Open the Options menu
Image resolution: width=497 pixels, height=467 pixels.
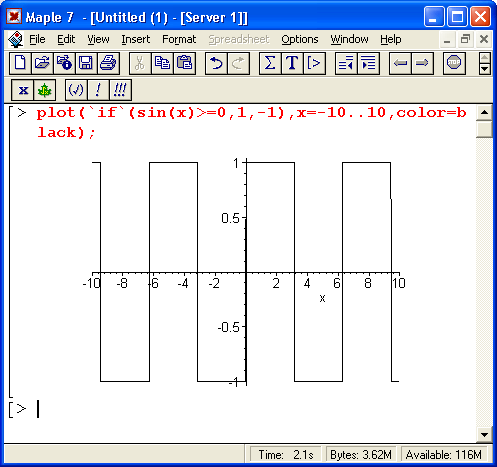coord(300,39)
